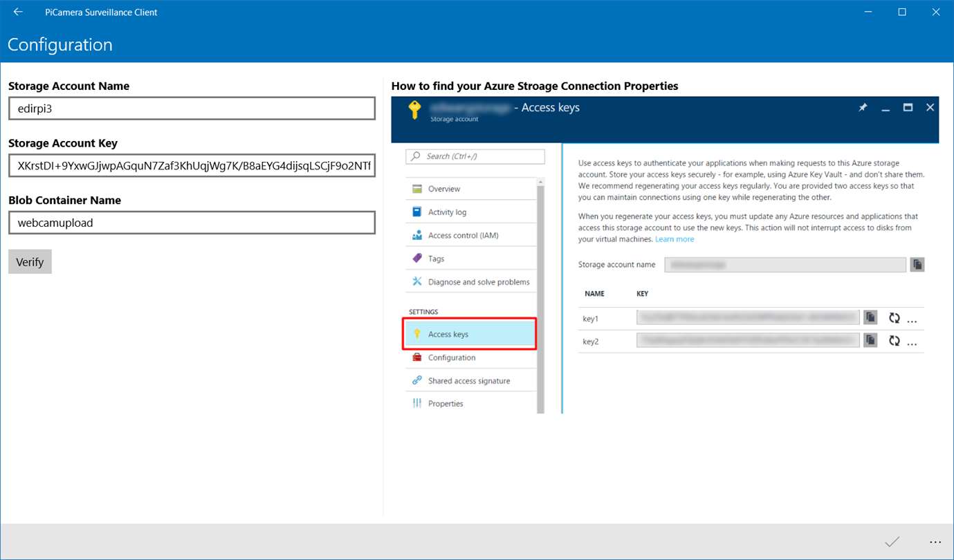Maximize the PiCamera Surveillance Client window
Viewport: 954px width, 560px height.
pyautogui.click(x=902, y=12)
